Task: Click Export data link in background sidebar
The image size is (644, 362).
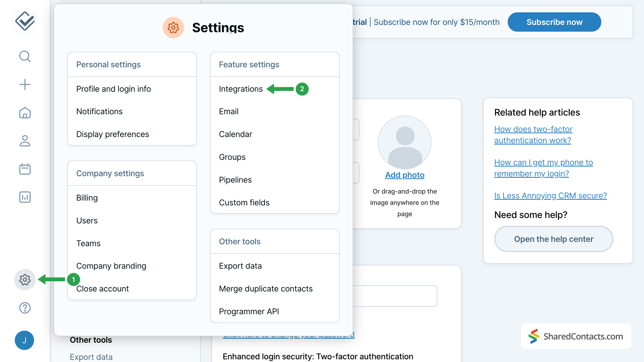Action: [91, 357]
